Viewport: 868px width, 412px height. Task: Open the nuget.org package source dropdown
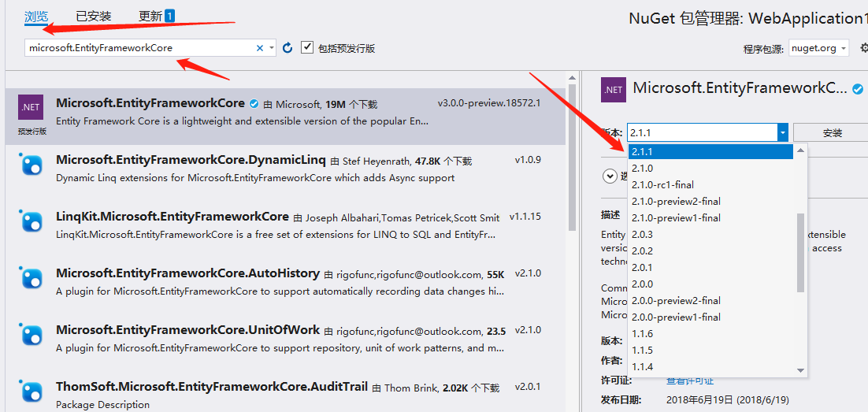[x=819, y=48]
